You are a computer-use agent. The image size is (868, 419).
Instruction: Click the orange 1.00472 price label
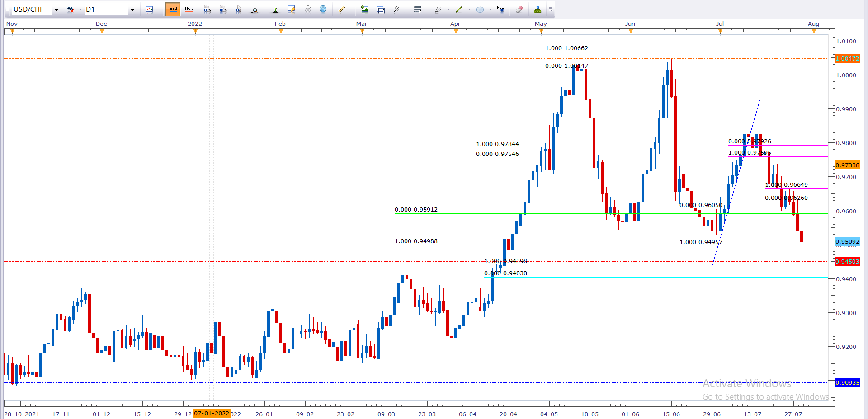pos(847,59)
